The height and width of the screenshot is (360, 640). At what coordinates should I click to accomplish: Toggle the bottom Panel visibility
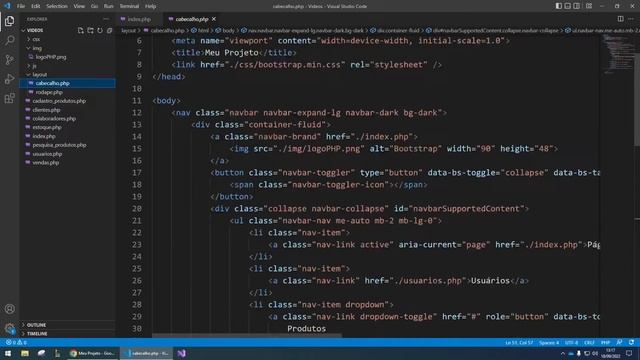pyautogui.click(x=568, y=6)
